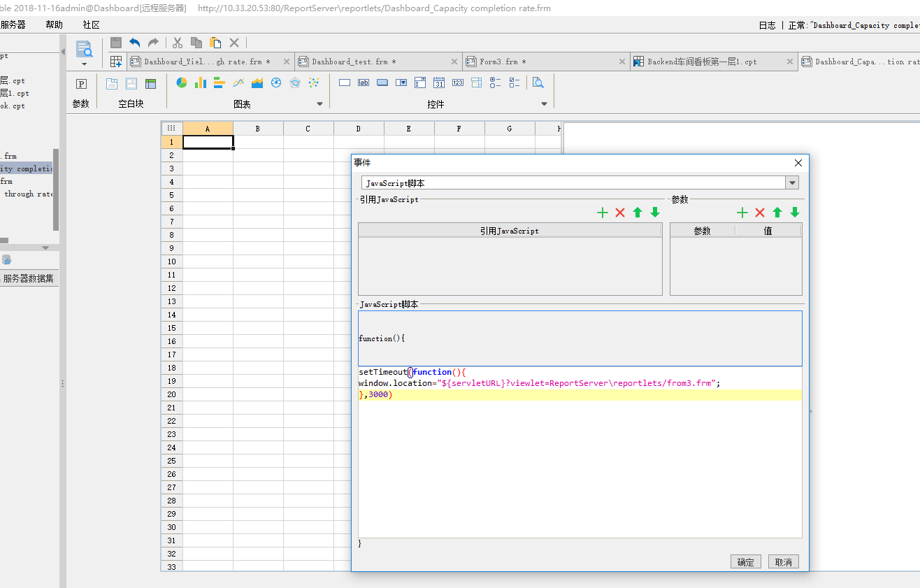Add a referenced JavaScript with green plus
This screenshot has width=920, height=588.
point(603,213)
